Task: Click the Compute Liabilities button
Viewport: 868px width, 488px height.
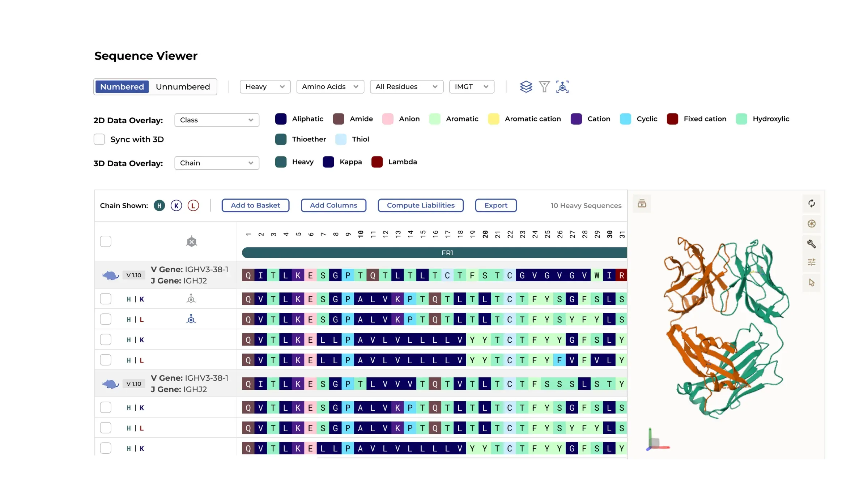Action: pos(421,205)
